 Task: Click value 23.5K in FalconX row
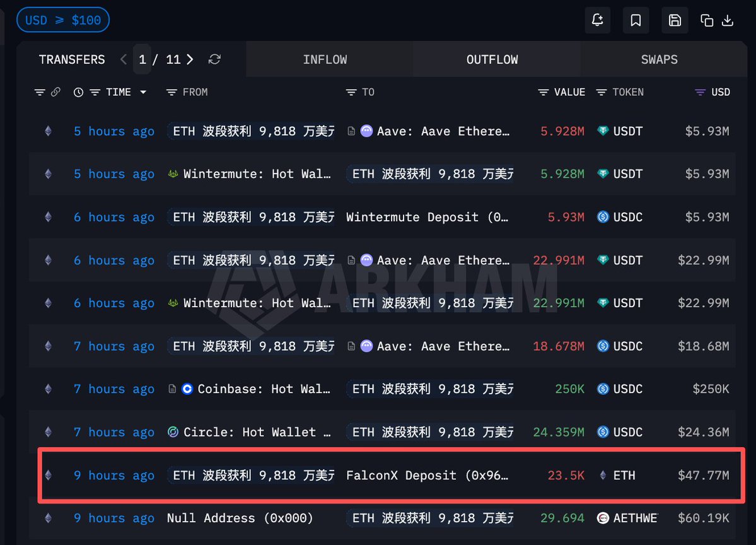566,475
